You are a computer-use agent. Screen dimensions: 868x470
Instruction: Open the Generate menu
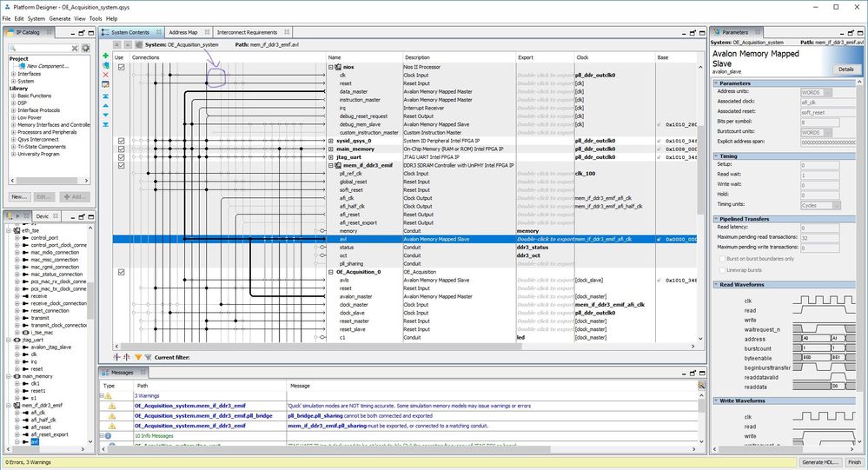[60, 18]
